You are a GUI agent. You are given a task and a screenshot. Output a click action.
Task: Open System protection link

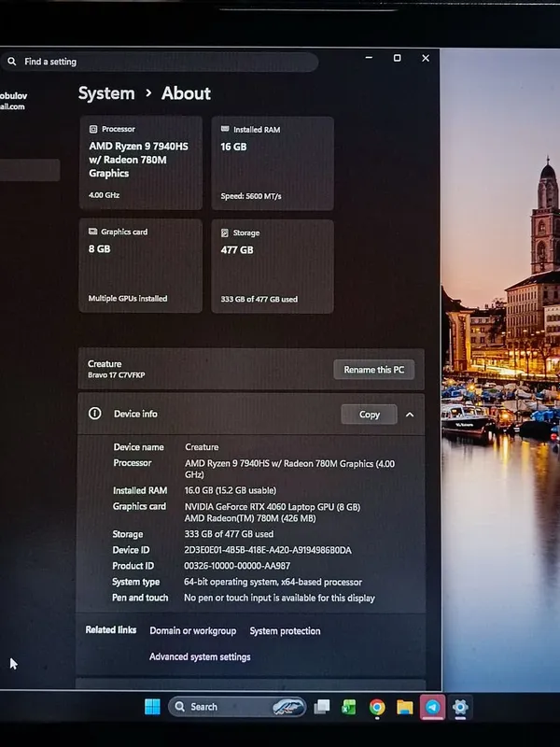pyautogui.click(x=285, y=631)
